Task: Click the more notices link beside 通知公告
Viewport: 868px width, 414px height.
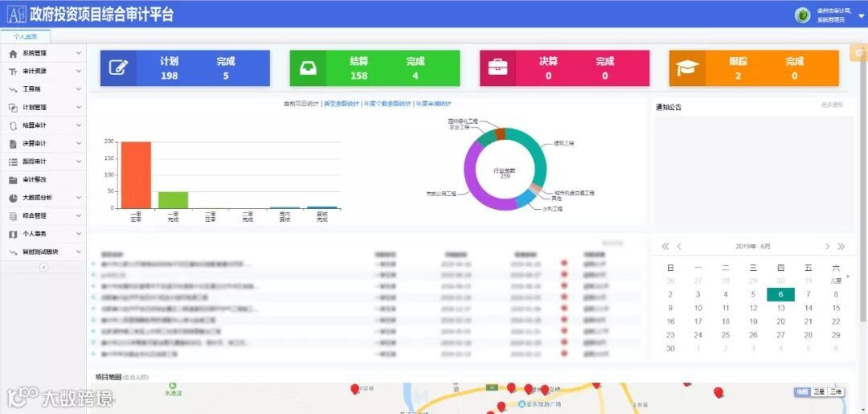Action: (x=832, y=105)
